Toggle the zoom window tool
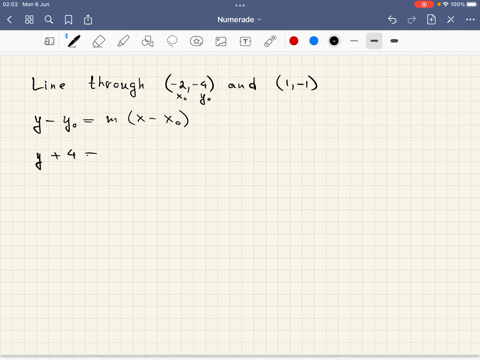The height and width of the screenshot is (360, 480). coord(49,41)
